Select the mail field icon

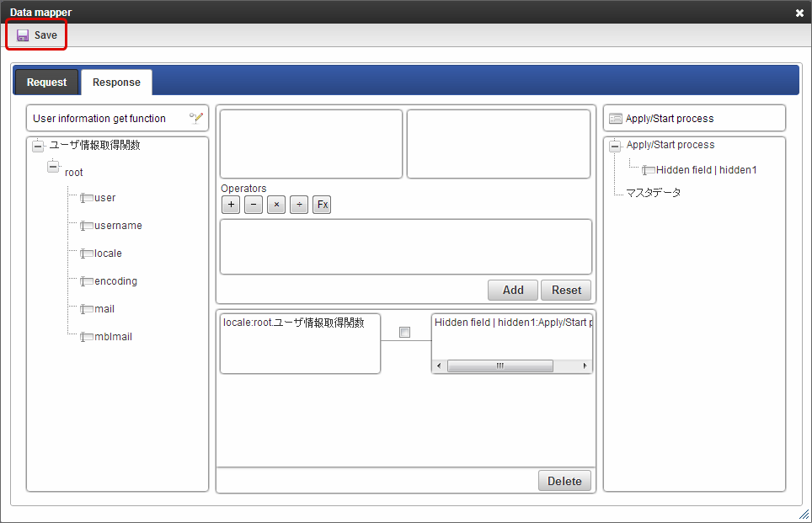[87, 309]
